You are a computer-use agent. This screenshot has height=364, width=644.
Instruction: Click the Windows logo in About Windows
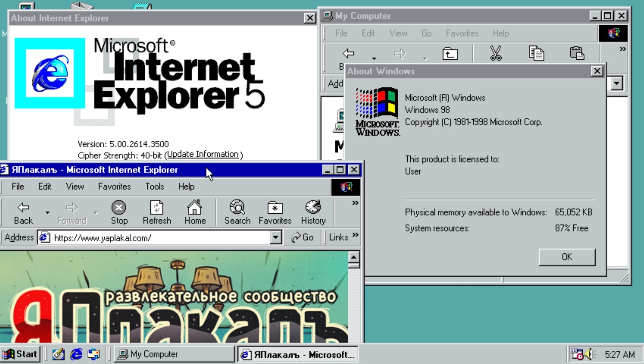[378, 112]
